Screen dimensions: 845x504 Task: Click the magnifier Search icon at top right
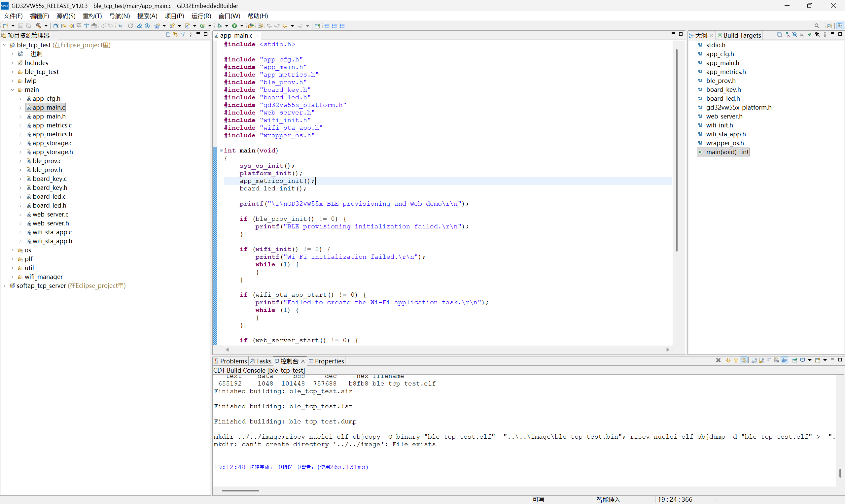click(x=817, y=26)
